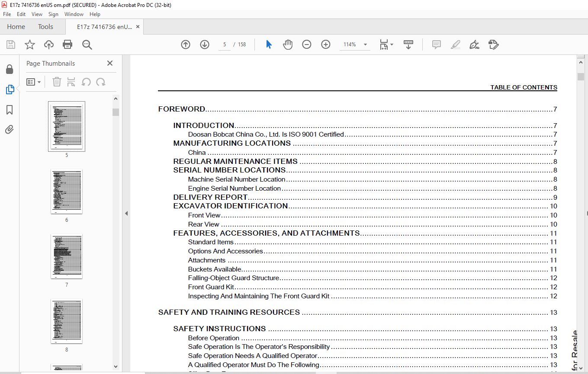Delete pages trash icon in thumbnails
Viewport: 588px width, 374px height.
coord(57,82)
